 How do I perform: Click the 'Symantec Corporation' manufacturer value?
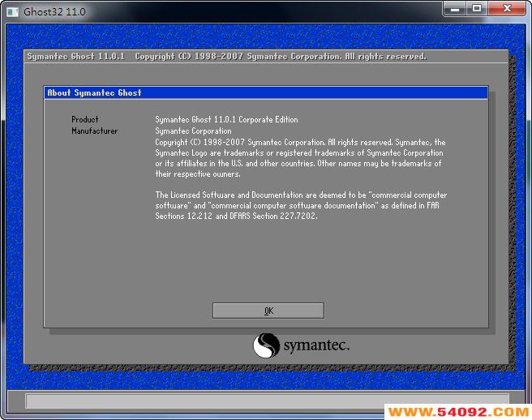pos(193,131)
